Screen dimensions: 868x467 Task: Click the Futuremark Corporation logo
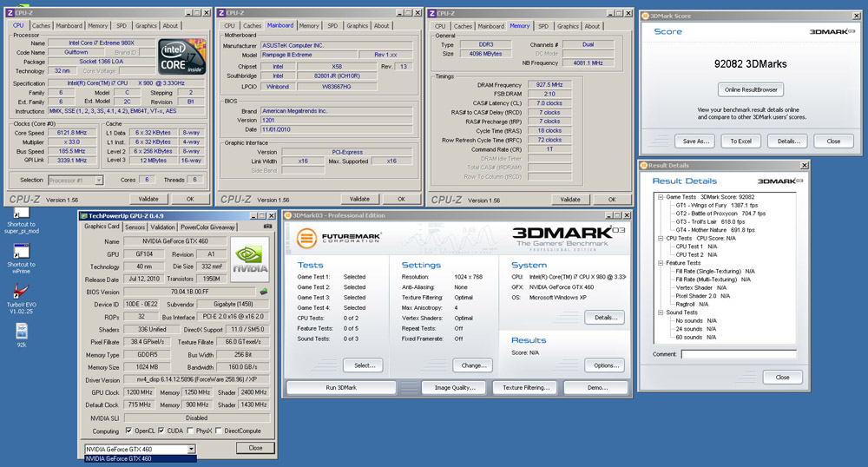pyautogui.click(x=339, y=238)
